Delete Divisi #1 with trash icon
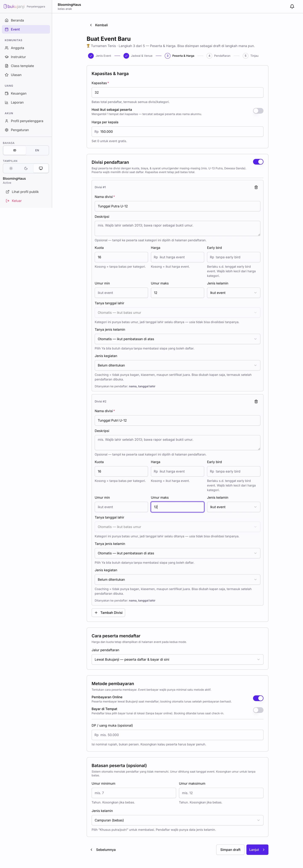 (x=256, y=187)
